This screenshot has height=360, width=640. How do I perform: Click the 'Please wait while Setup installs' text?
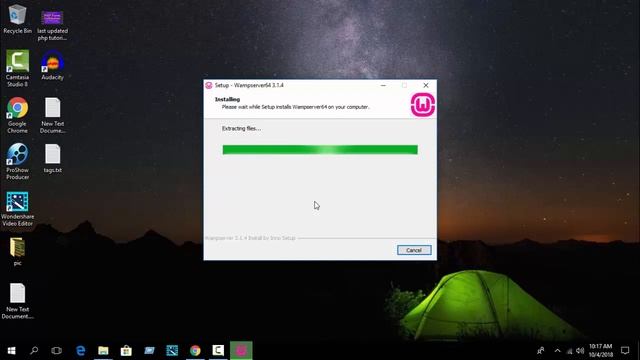pos(296,107)
